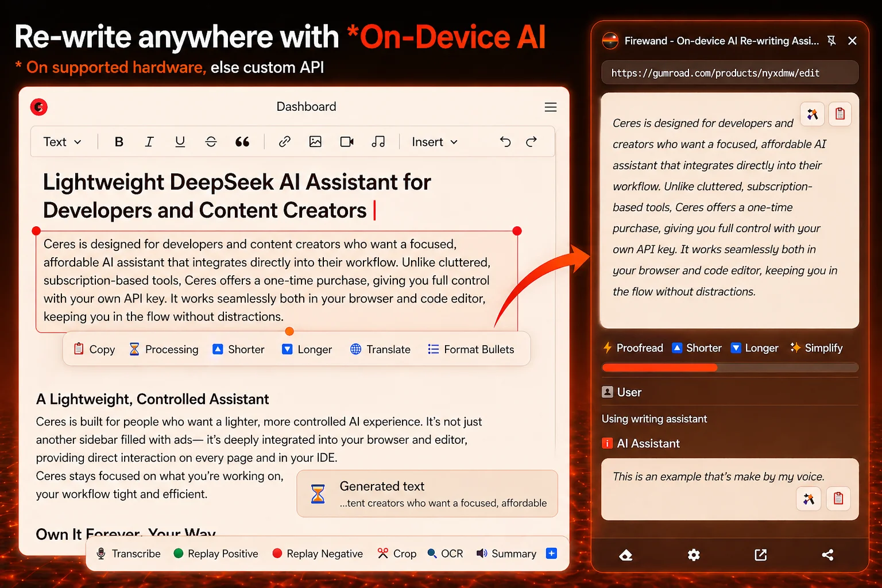
Task: Insert an image into the document
Action: [x=315, y=142]
